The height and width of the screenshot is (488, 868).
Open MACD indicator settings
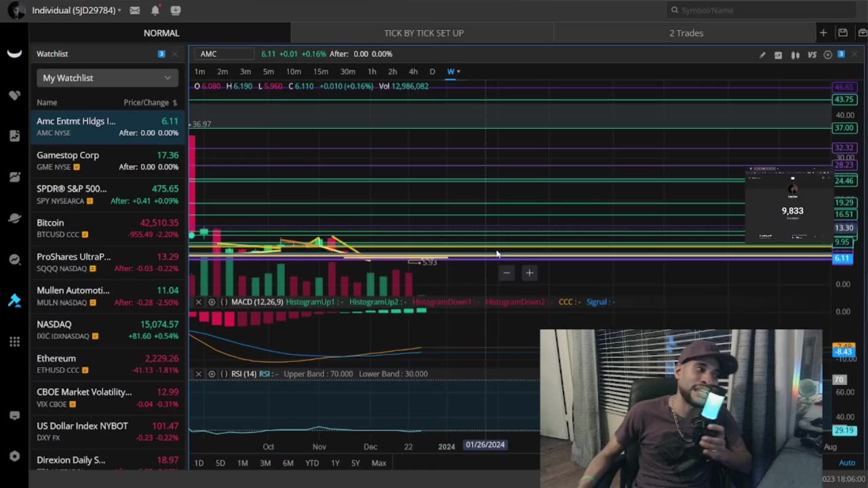(x=212, y=302)
